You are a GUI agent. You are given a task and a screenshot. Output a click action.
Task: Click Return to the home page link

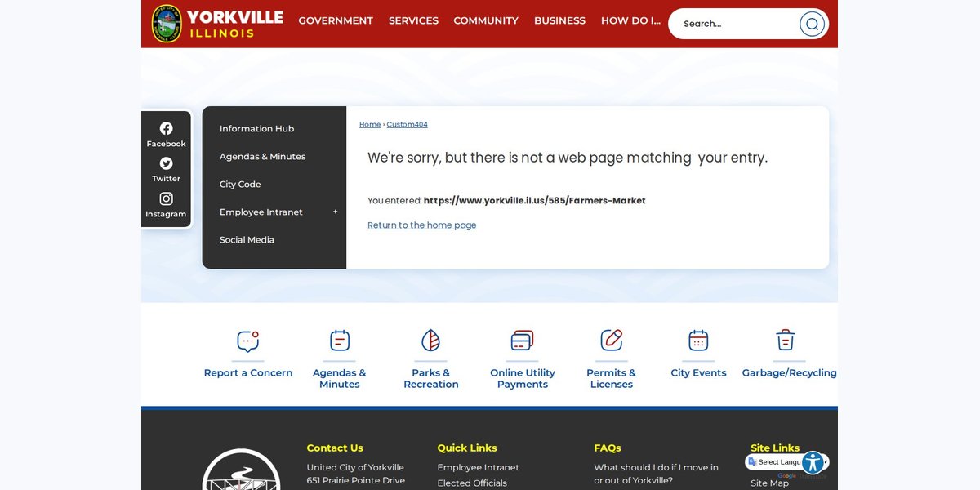click(x=422, y=225)
